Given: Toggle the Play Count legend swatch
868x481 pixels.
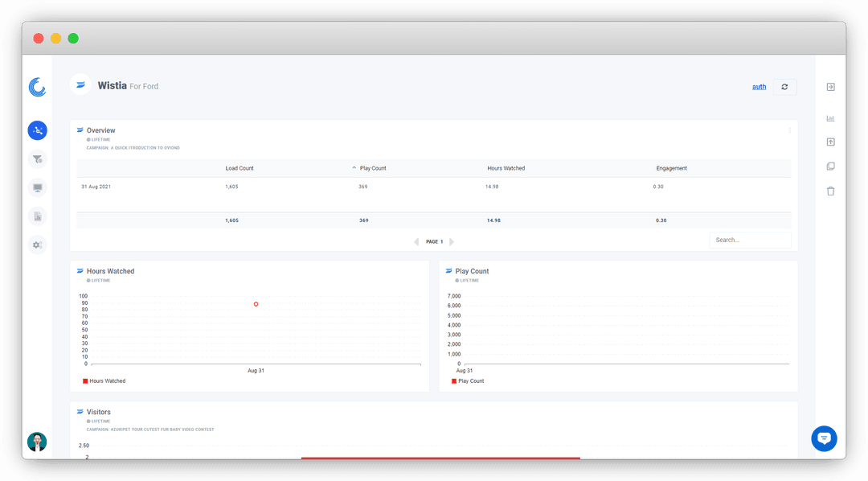Looking at the screenshot, I should click(x=454, y=381).
